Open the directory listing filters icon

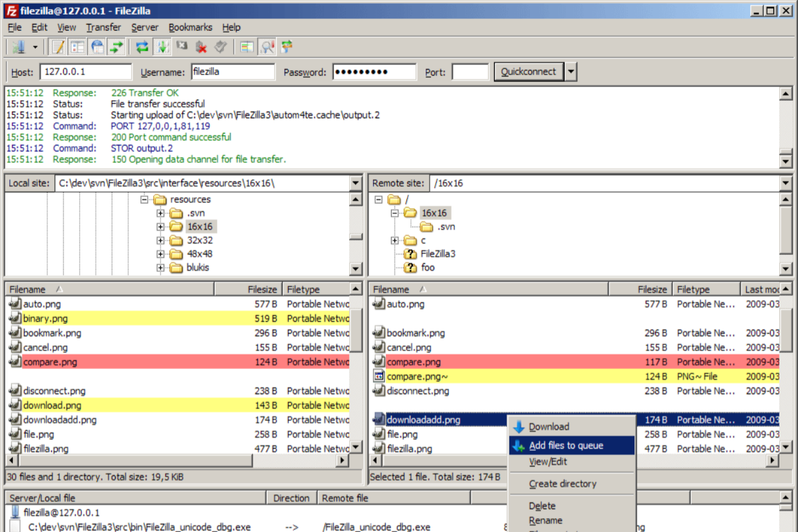click(x=247, y=47)
